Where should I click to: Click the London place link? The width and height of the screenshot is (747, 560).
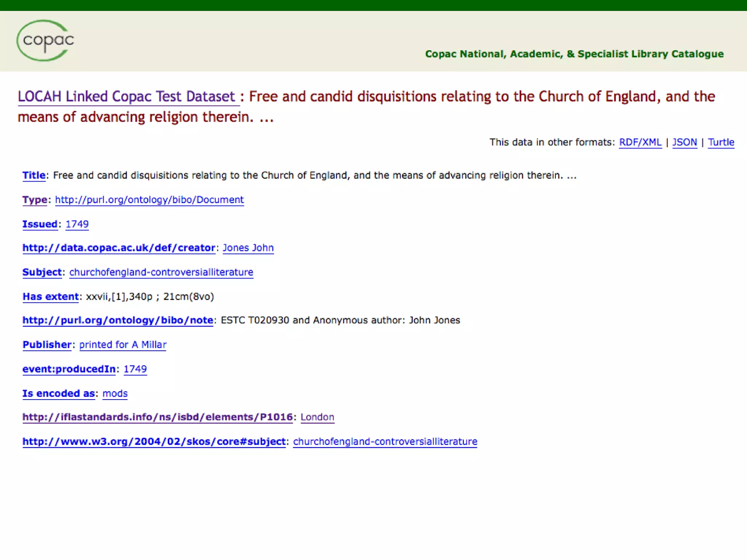coord(317,417)
